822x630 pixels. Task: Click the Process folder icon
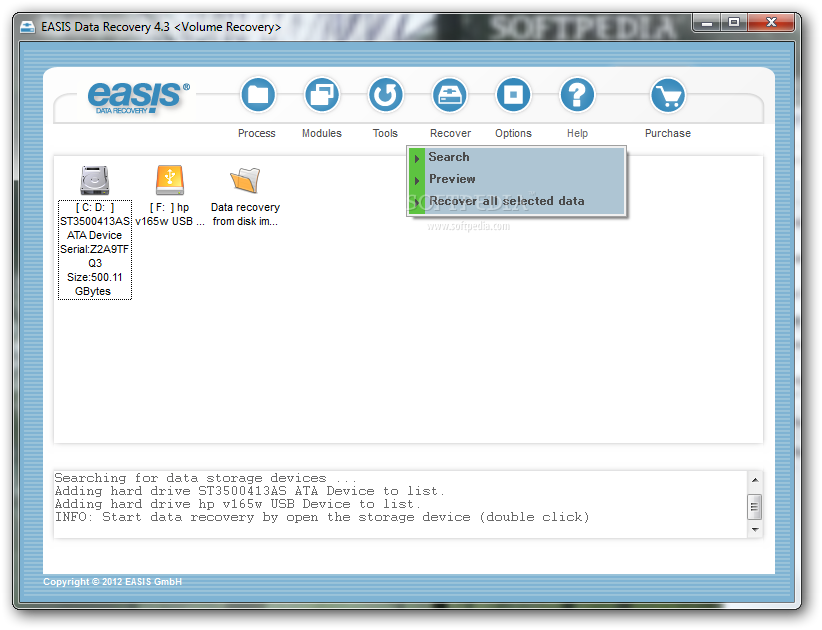click(257, 95)
